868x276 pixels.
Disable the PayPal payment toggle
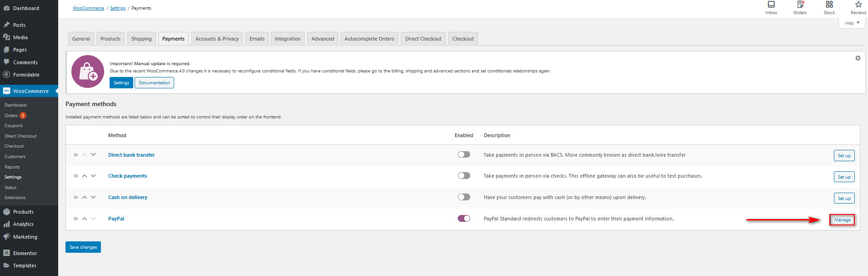[464, 219]
